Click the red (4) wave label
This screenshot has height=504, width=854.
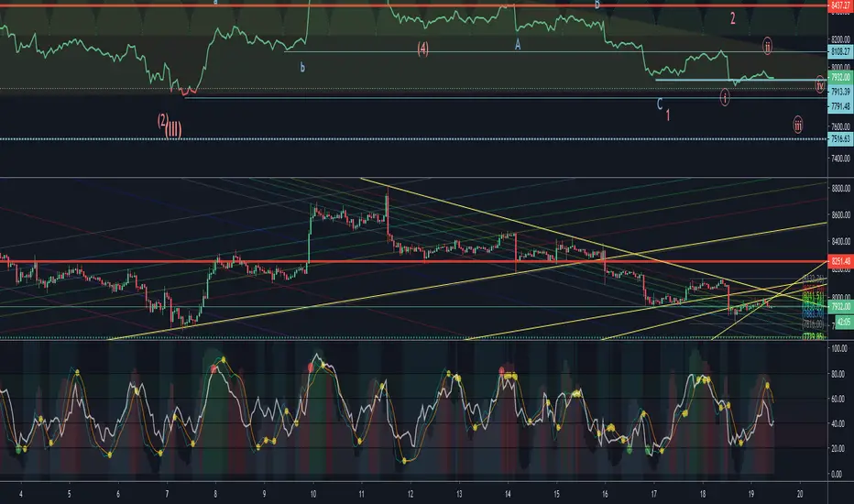422,48
